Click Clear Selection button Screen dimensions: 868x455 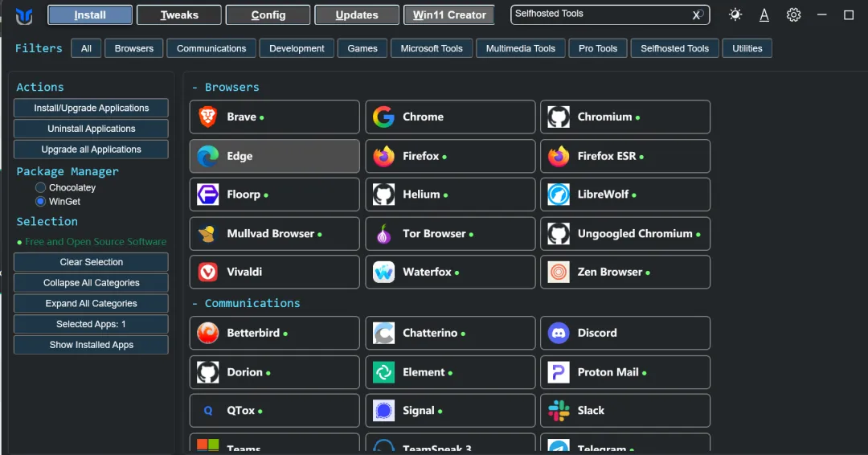(x=92, y=262)
